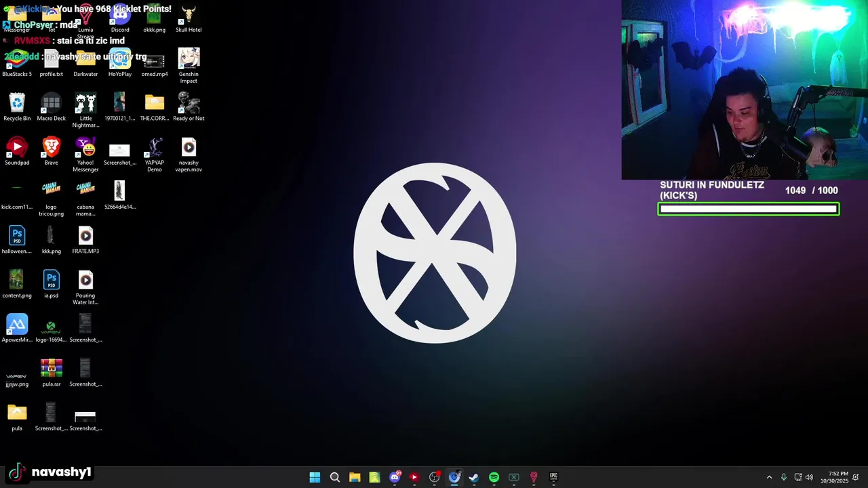Image resolution: width=868 pixels, height=488 pixels.
Task: Click the webcam overlay video
Action: click(x=745, y=89)
